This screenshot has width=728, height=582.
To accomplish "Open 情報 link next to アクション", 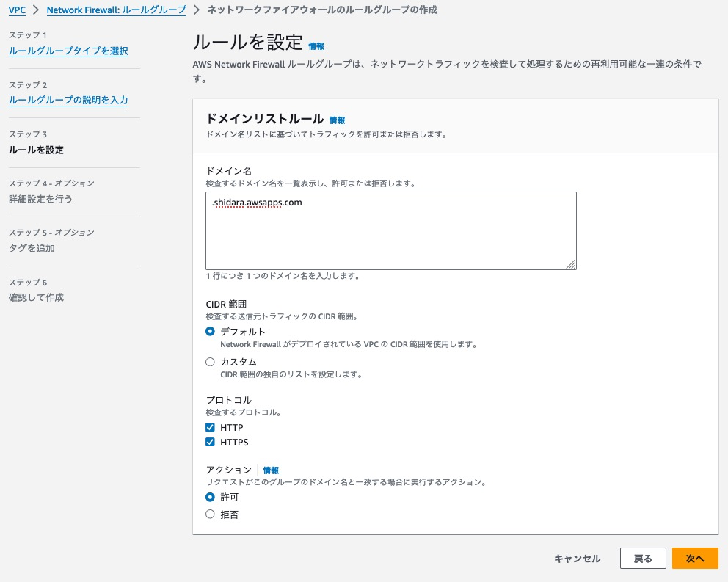I will pyautogui.click(x=271, y=470).
